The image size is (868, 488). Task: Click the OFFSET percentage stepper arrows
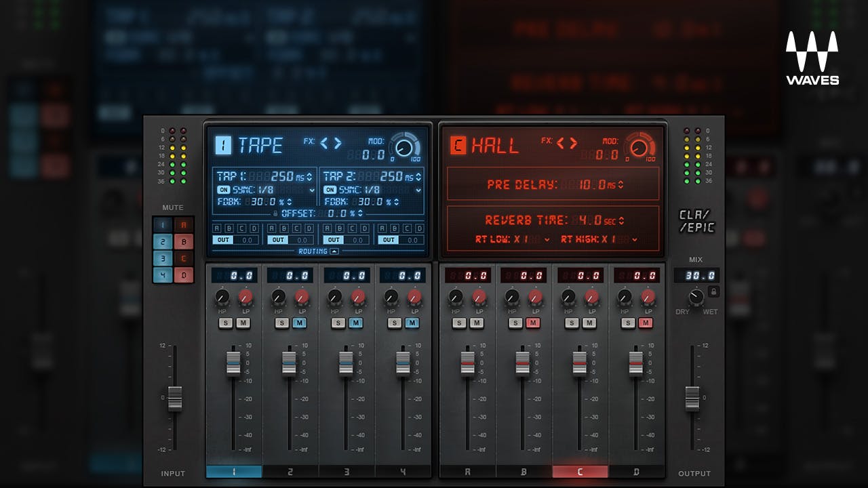(x=361, y=213)
